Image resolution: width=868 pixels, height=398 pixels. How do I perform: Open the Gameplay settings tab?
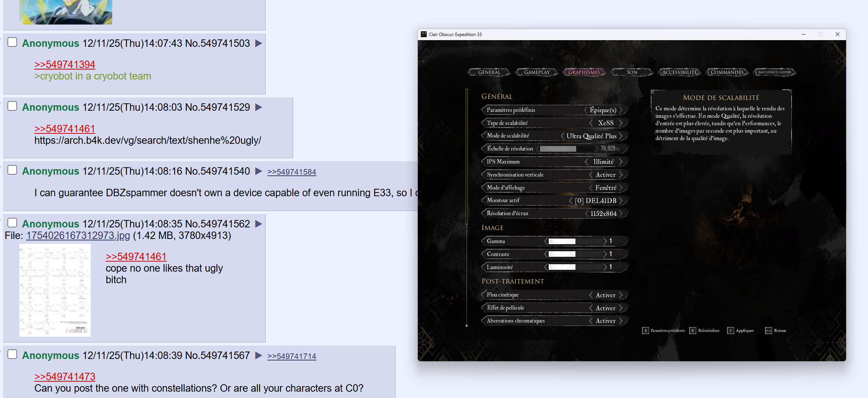click(537, 72)
